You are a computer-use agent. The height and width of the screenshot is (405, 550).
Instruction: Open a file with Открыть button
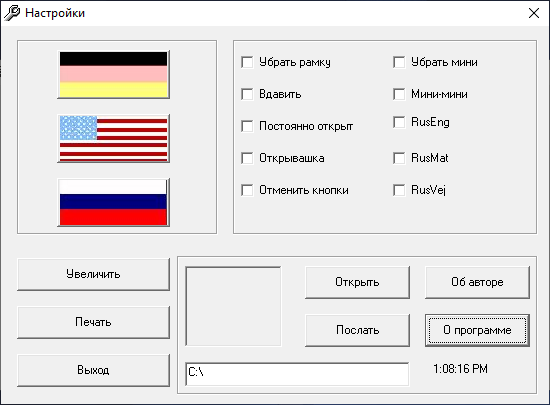(357, 283)
